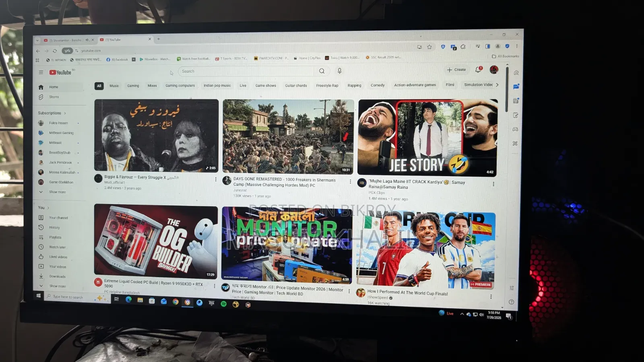The width and height of the screenshot is (644, 362).
Task: Open the browser extensions puzzle icon
Action: [x=463, y=47]
